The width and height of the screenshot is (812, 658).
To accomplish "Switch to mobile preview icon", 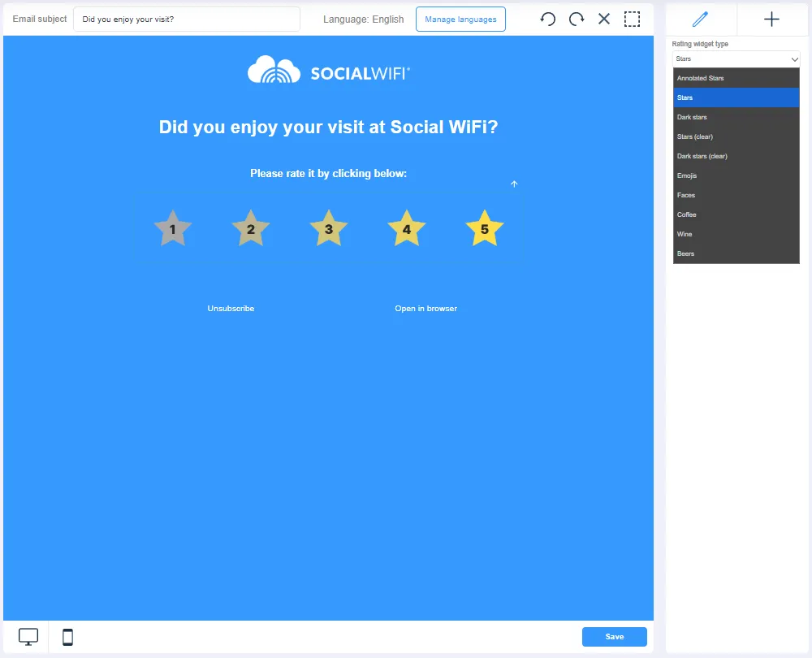I will coord(68,637).
